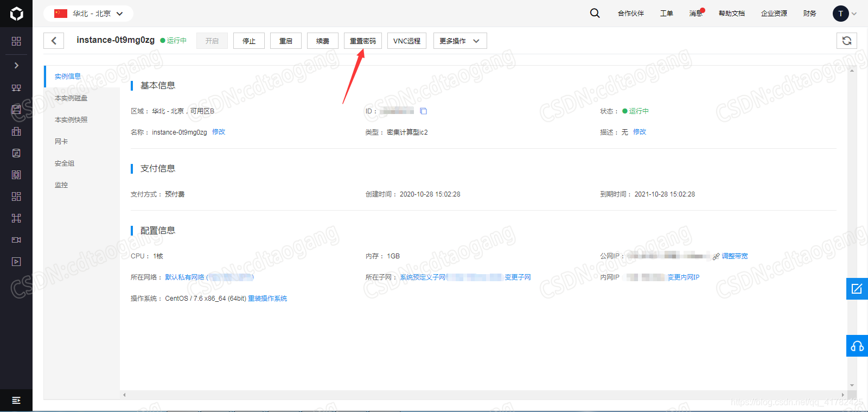The width and height of the screenshot is (868, 412).
Task: Expand the sidebar with the right chevron
Action: (x=16, y=65)
